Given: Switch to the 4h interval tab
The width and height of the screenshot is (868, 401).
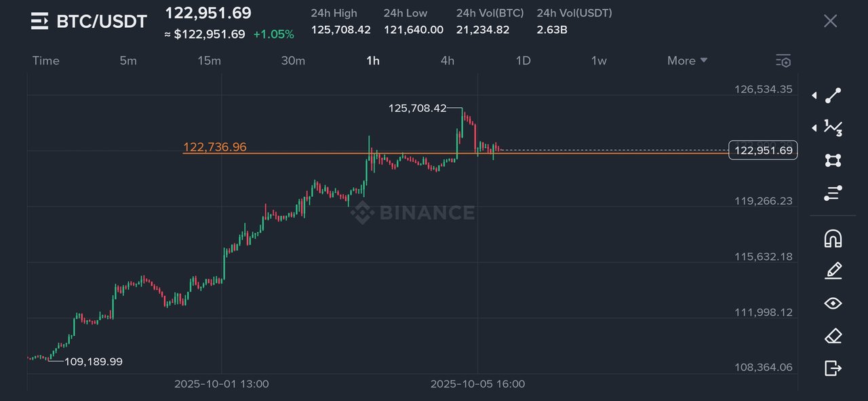Looking at the screenshot, I should pyautogui.click(x=448, y=60).
